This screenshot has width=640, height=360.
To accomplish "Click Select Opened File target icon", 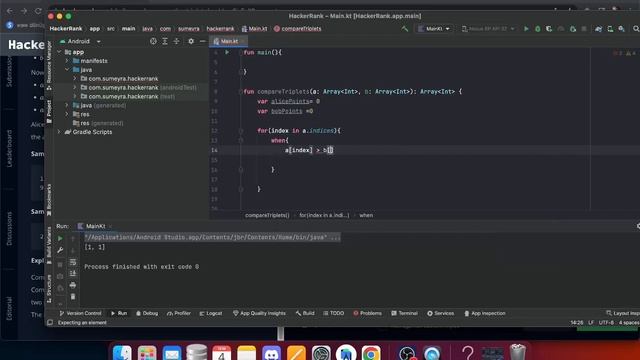I will tap(153, 41).
